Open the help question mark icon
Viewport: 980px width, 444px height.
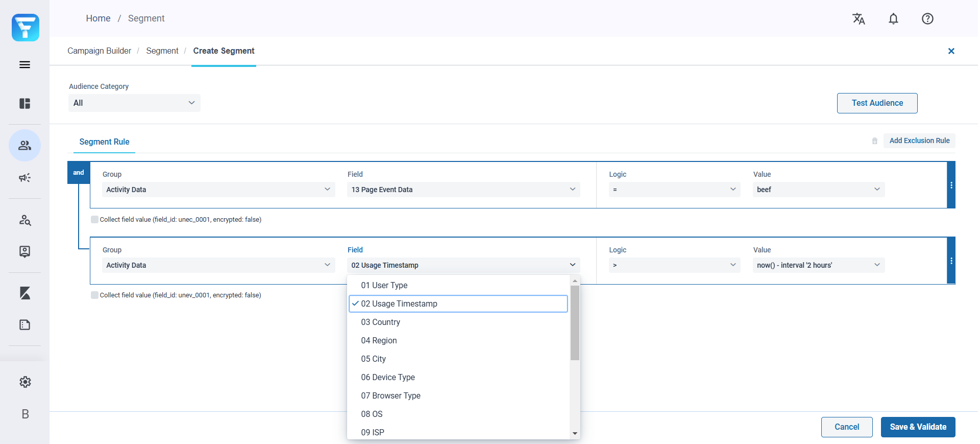[927, 19]
